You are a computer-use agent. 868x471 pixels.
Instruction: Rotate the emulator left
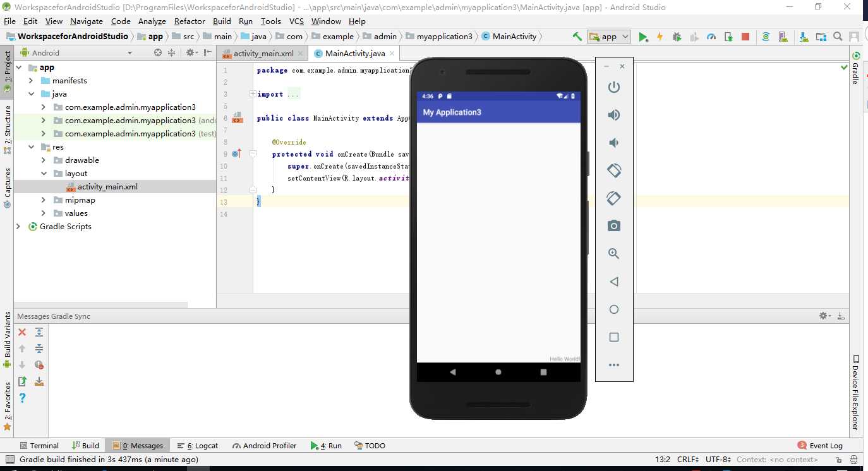(x=614, y=170)
